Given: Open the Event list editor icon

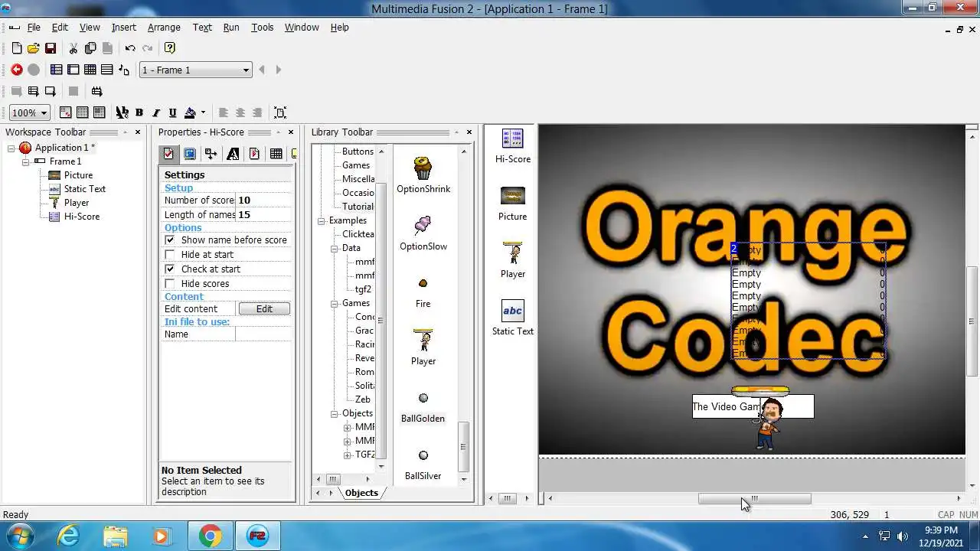Looking at the screenshot, I should (107, 70).
